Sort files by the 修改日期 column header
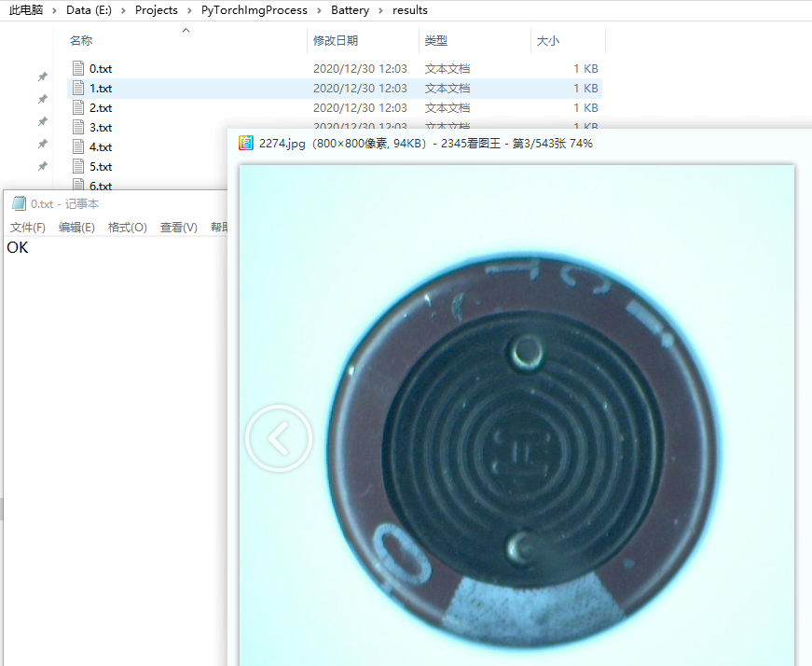The width and height of the screenshot is (812, 666). tap(336, 40)
